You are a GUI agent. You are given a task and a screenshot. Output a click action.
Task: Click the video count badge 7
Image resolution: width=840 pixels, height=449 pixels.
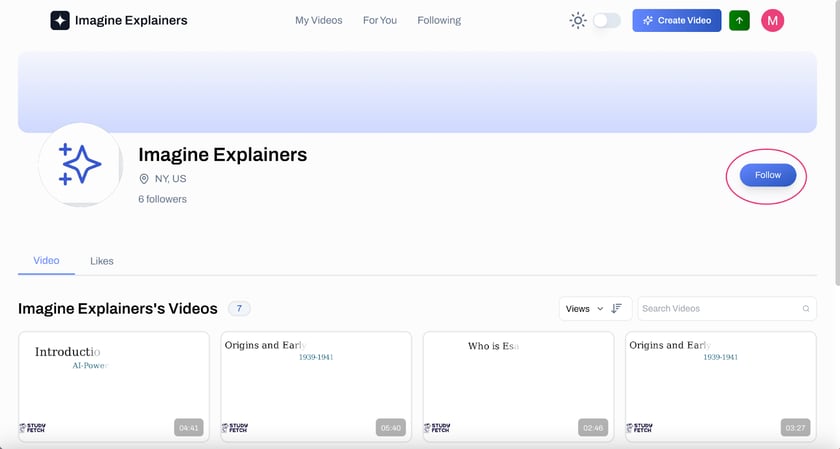click(239, 309)
